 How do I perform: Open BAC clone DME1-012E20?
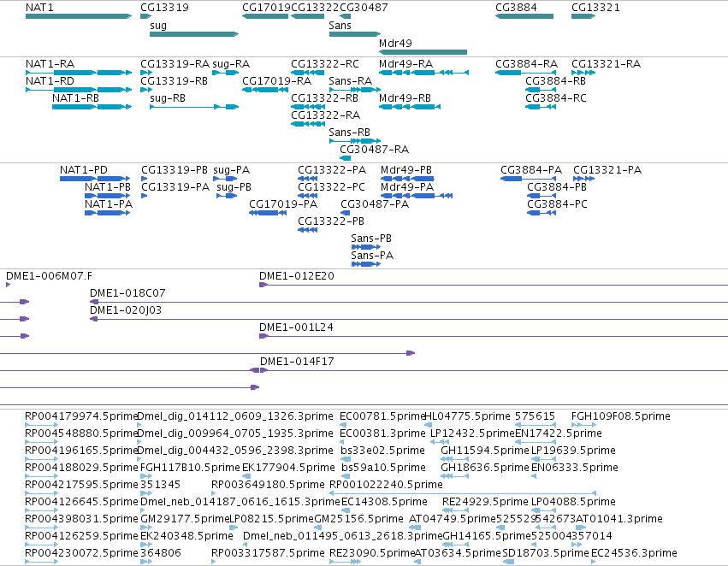(297, 276)
